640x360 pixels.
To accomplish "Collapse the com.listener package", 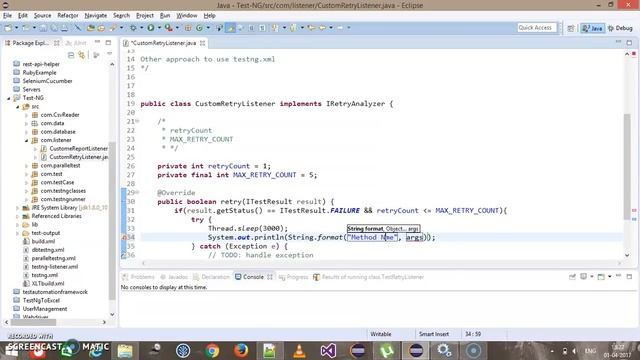I will pyautogui.click(x=27, y=140).
